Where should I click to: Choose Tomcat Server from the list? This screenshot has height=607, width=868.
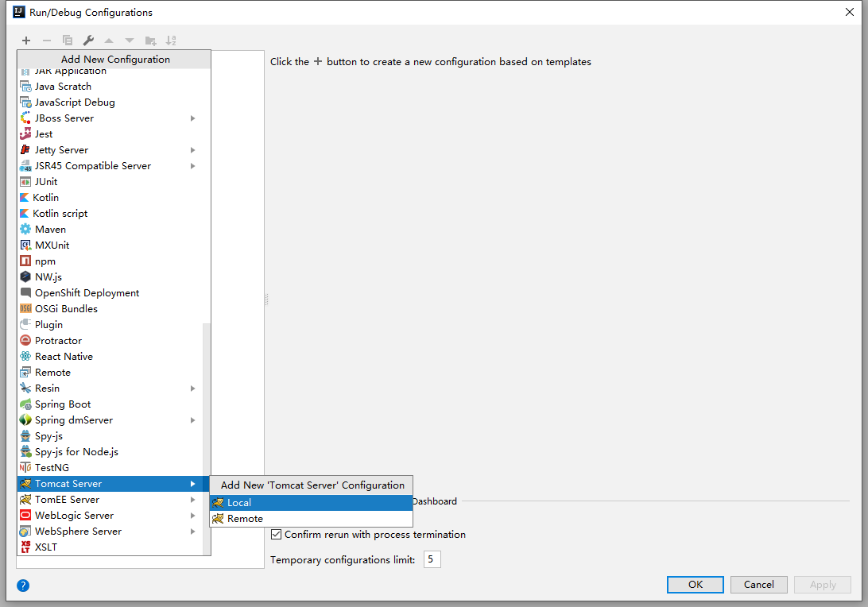(x=113, y=484)
